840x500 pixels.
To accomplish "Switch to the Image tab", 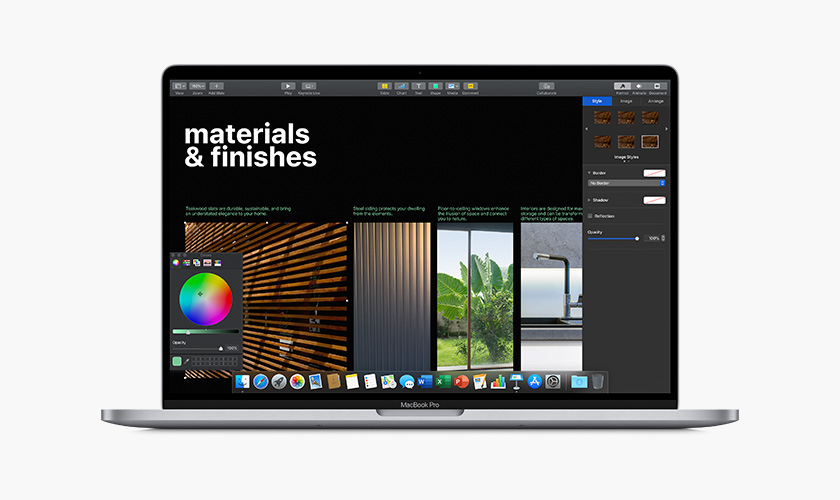I will tap(626, 101).
